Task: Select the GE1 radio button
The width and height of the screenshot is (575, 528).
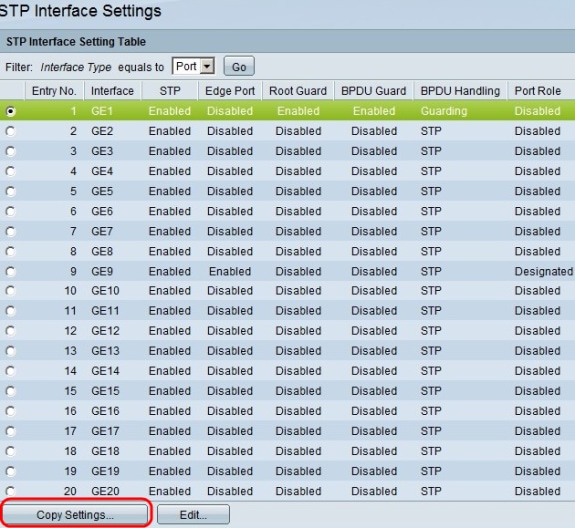Action: click(x=11, y=111)
